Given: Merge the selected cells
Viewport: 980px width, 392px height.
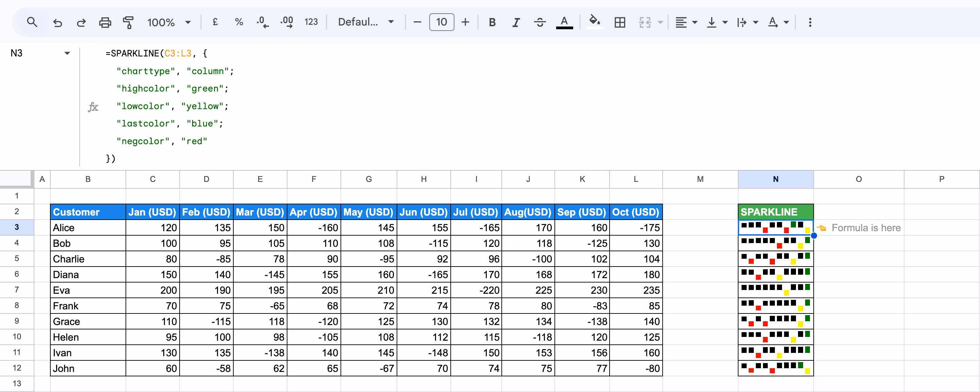Looking at the screenshot, I should click(644, 22).
